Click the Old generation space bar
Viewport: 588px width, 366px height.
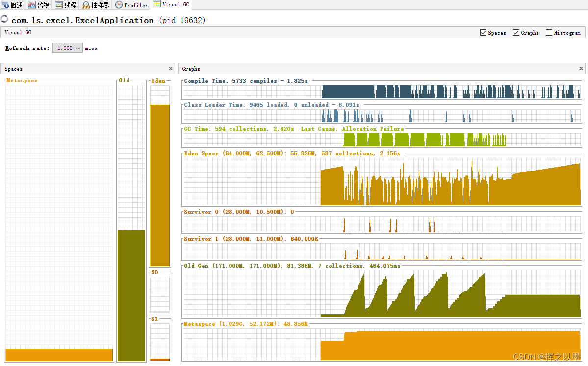click(131, 295)
